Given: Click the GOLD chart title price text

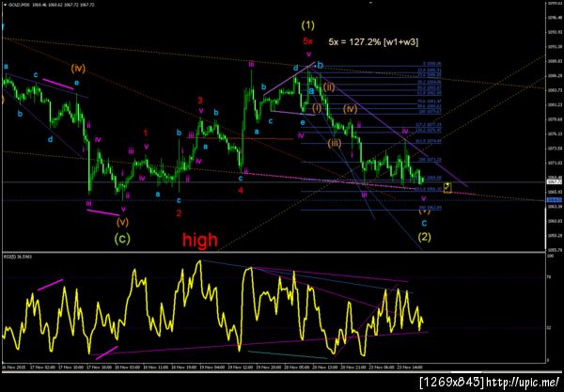Looking at the screenshot, I should coord(52,5).
